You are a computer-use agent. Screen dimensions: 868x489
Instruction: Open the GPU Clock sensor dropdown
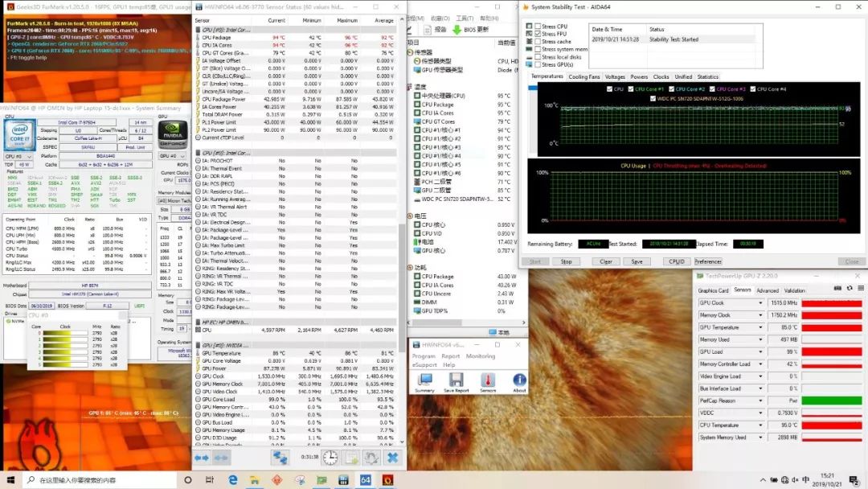tap(760, 303)
